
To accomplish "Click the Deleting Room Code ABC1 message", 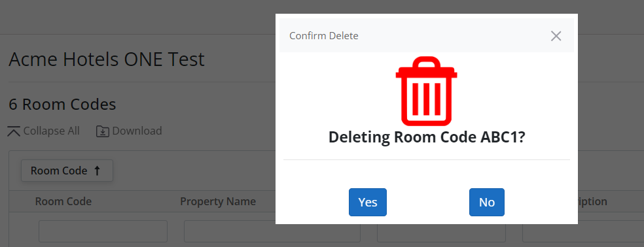I will click(x=427, y=137).
